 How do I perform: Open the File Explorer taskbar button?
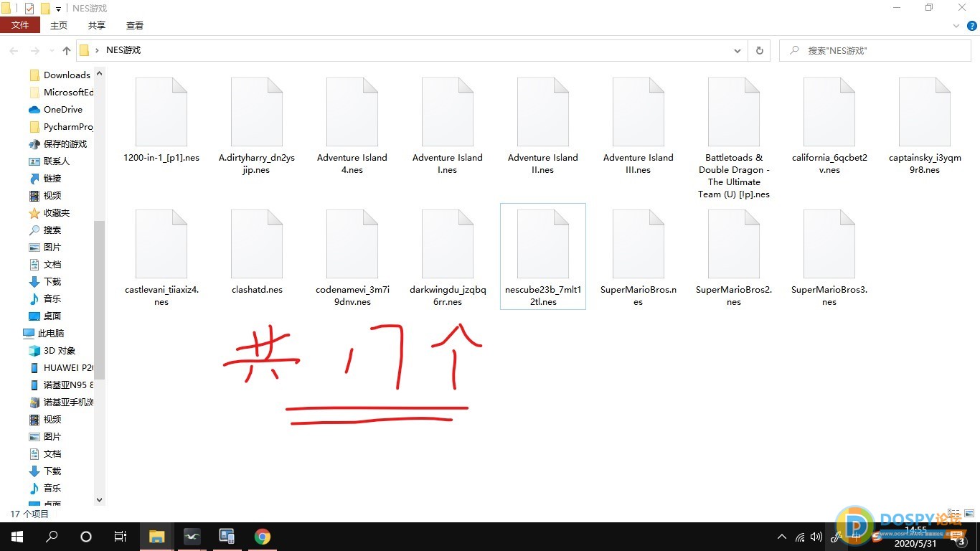tap(156, 537)
